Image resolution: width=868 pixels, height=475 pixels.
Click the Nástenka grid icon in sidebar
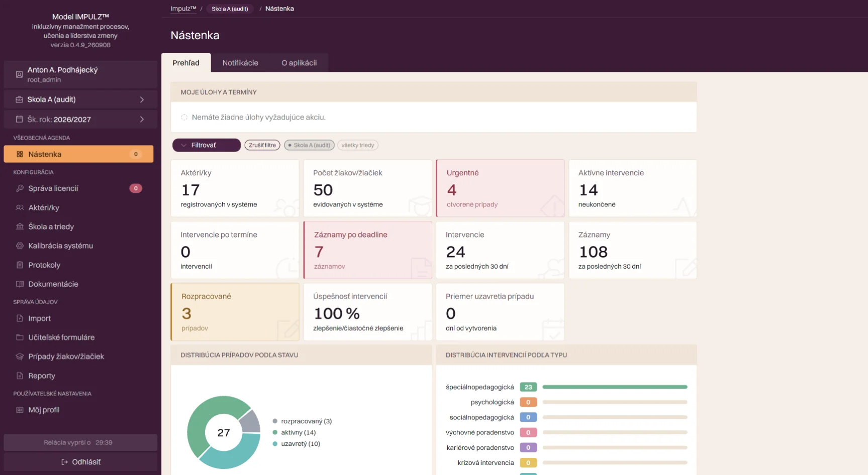coord(20,154)
